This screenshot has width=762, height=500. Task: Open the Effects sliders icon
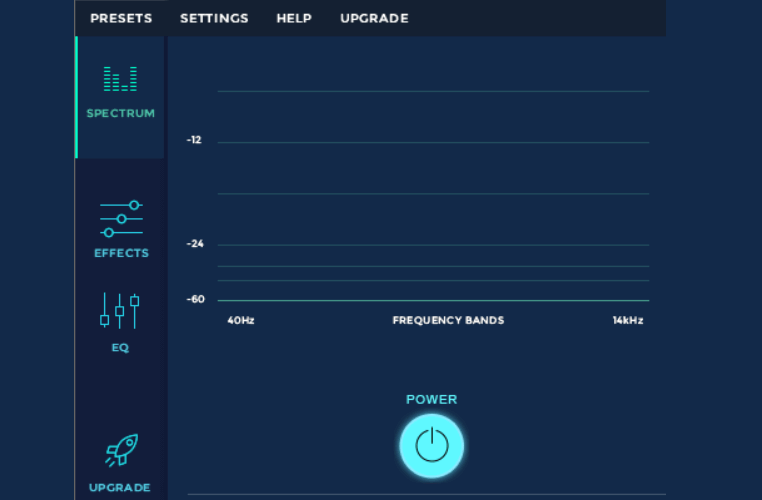pyautogui.click(x=121, y=219)
